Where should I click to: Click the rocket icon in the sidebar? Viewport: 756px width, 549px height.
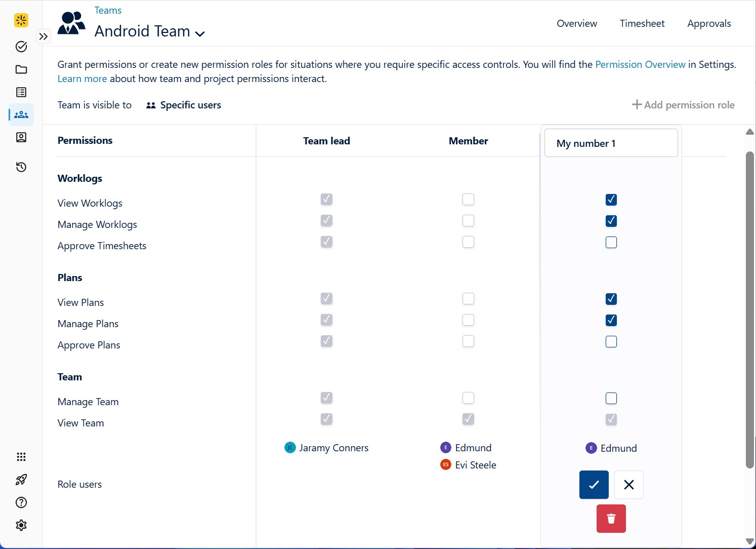tap(21, 480)
